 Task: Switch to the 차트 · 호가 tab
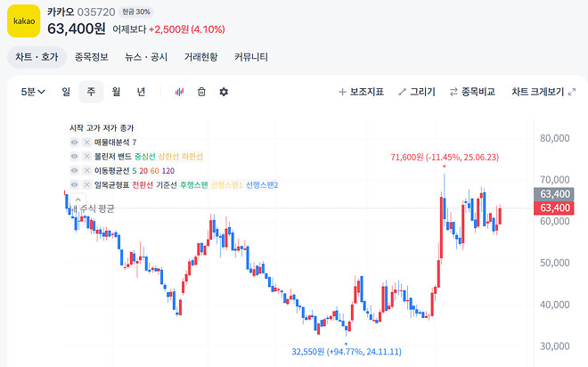click(x=37, y=57)
